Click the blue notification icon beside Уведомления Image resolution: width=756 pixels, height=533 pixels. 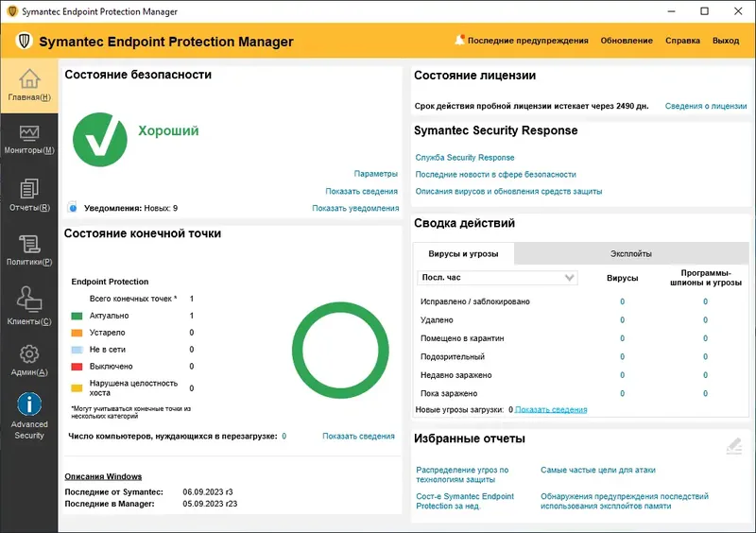point(73,208)
